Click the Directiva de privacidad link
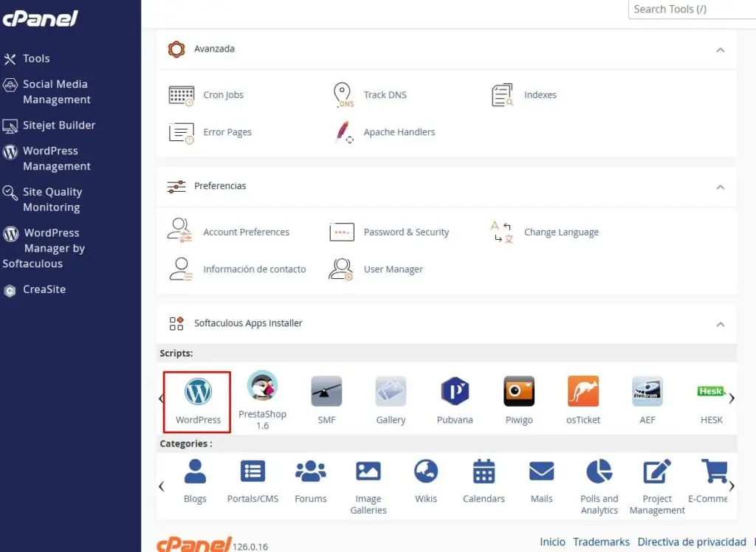This screenshot has width=756, height=552. coord(691,542)
